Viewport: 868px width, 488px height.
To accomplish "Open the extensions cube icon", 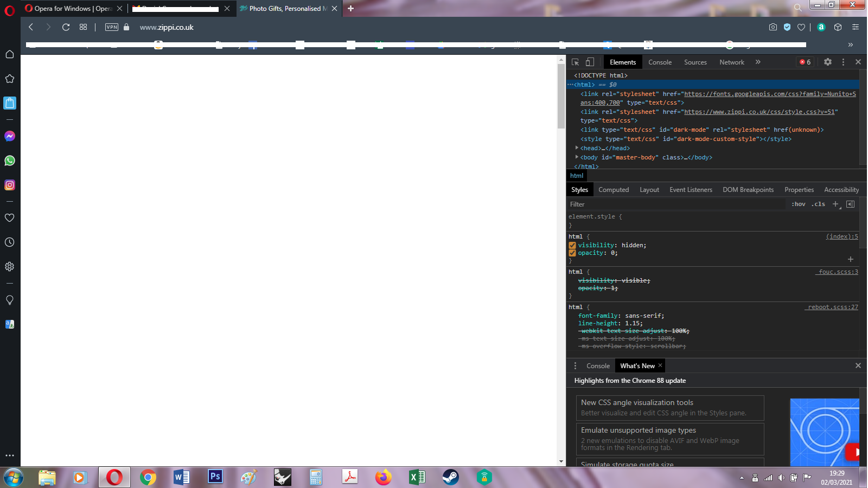I will (x=838, y=27).
